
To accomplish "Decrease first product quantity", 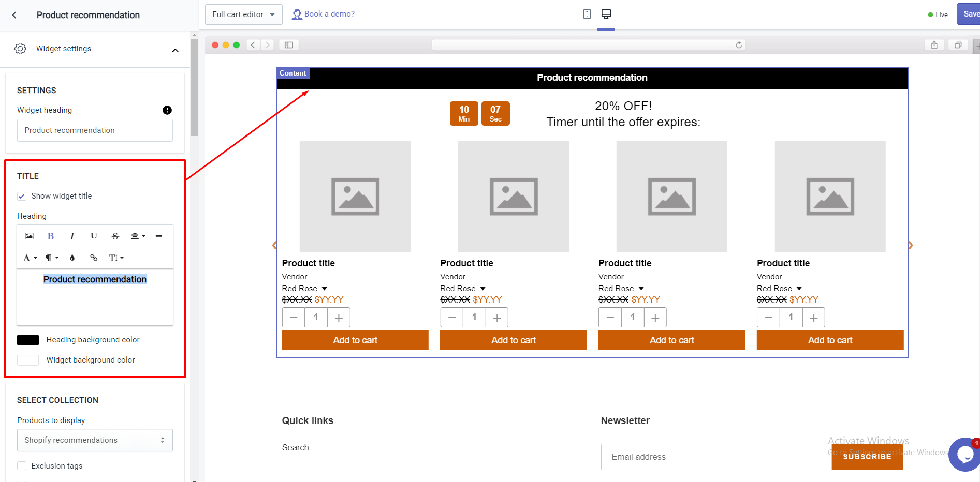I will coord(294,318).
